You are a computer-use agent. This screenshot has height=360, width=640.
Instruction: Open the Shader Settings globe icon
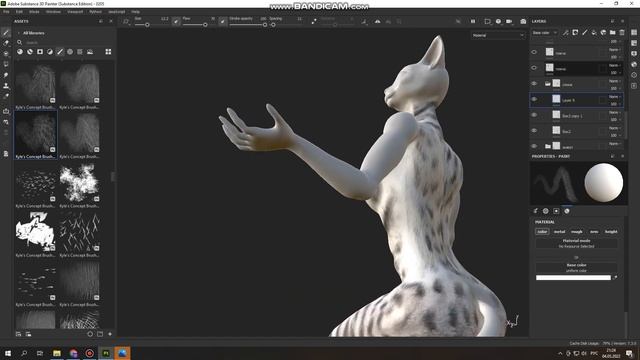coord(634,64)
